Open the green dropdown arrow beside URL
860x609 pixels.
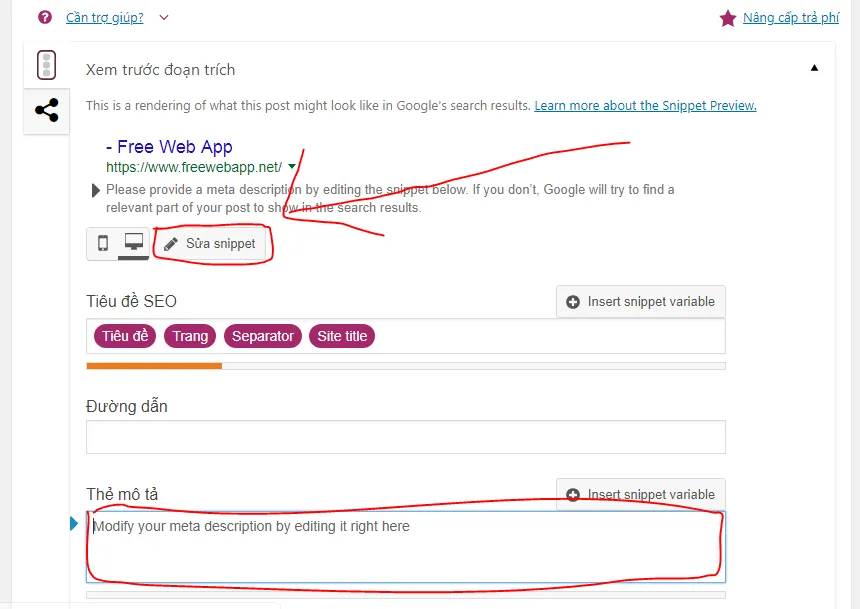click(292, 166)
